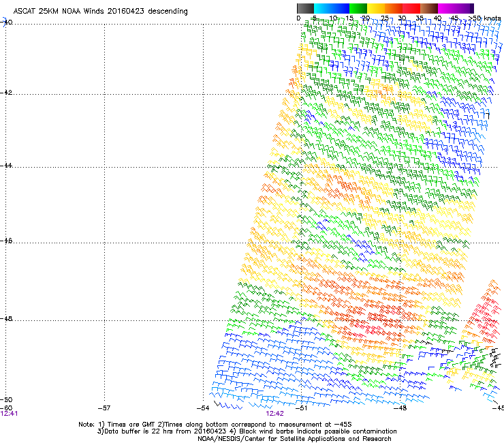The width and height of the screenshot is (504, 443).
Task: Click the '-46' latitude label on left axis
Action: [x=7, y=241]
